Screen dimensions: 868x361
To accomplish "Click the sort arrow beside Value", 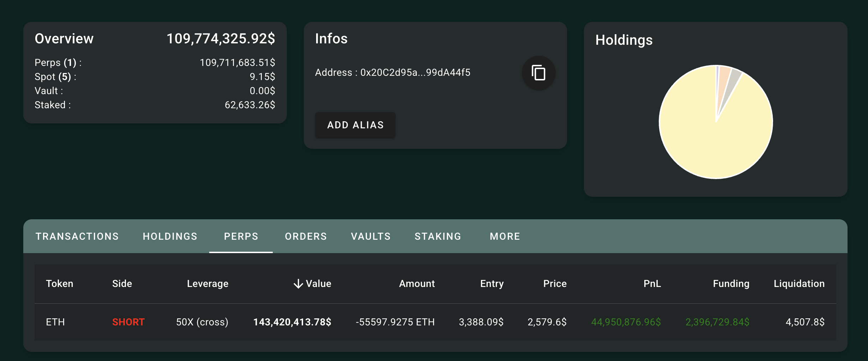I will [x=299, y=284].
